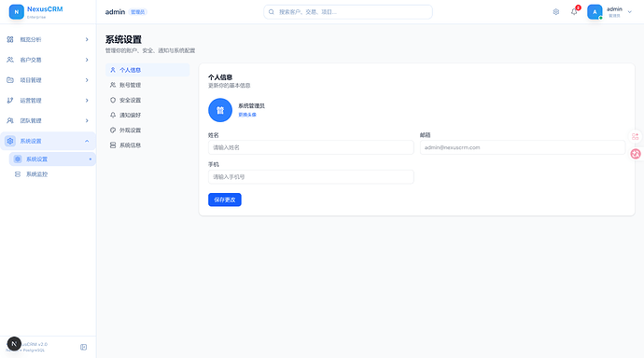Screen dimensions: 644x358
Task: Click the 管理员 badge next to admin
Action: pos(137,12)
